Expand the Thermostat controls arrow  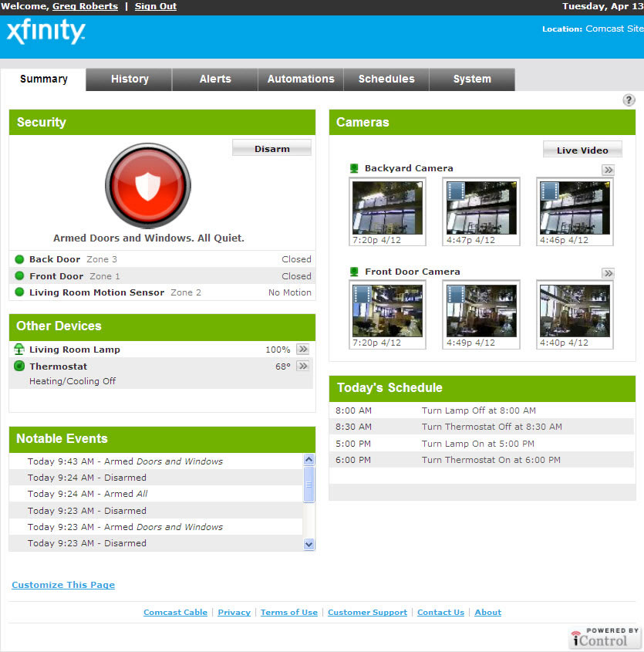click(x=303, y=367)
